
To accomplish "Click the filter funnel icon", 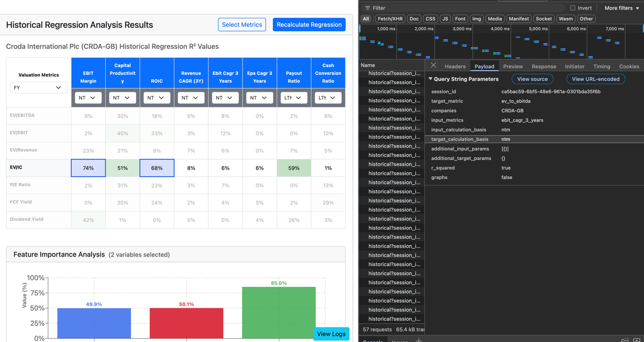I will (x=368, y=8).
